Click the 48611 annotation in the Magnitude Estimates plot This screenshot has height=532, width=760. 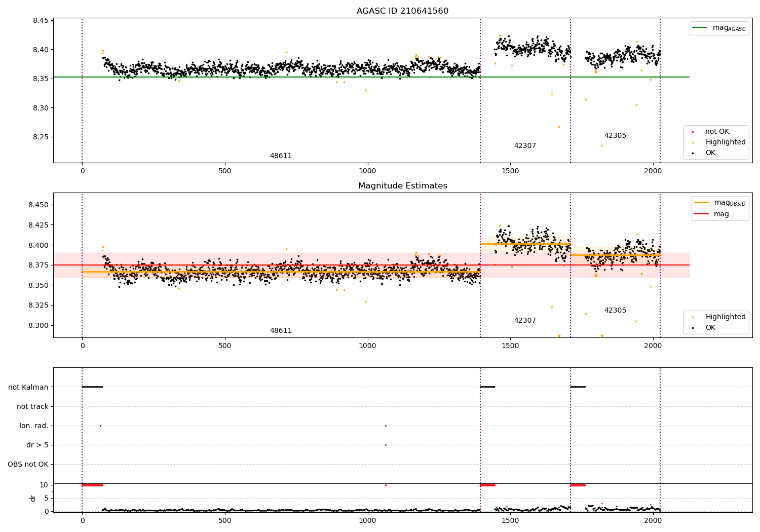pos(281,330)
